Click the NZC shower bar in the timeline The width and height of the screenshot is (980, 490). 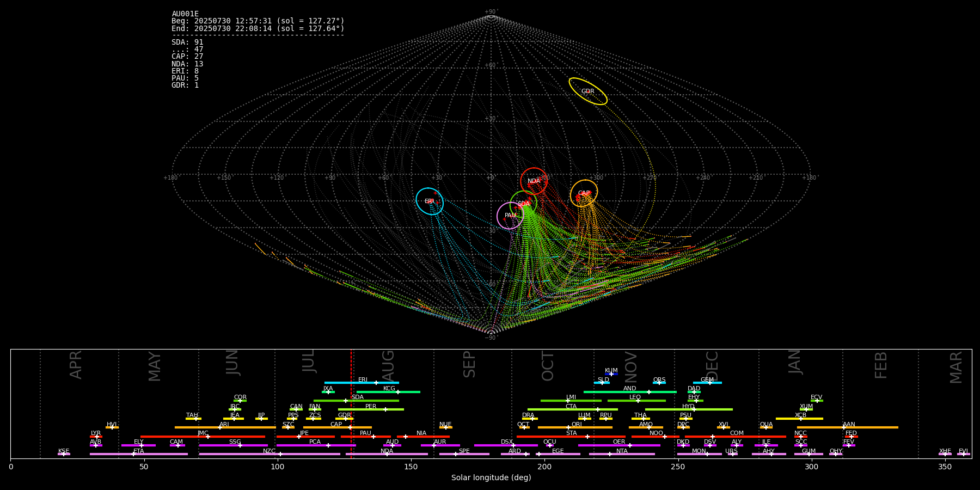pyautogui.click(x=269, y=454)
